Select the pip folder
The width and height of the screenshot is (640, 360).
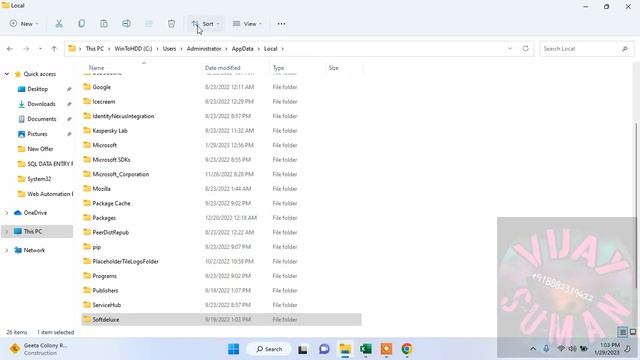click(97, 247)
